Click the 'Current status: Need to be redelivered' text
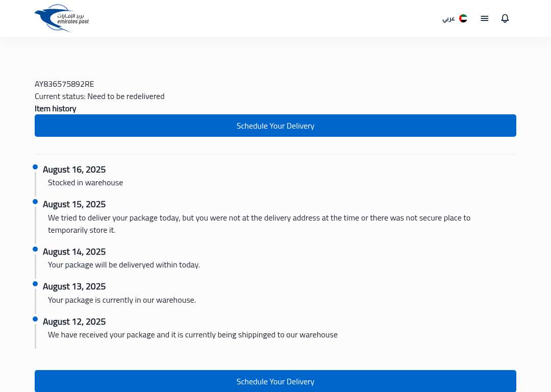This screenshot has width=551, height=392. coord(99,96)
